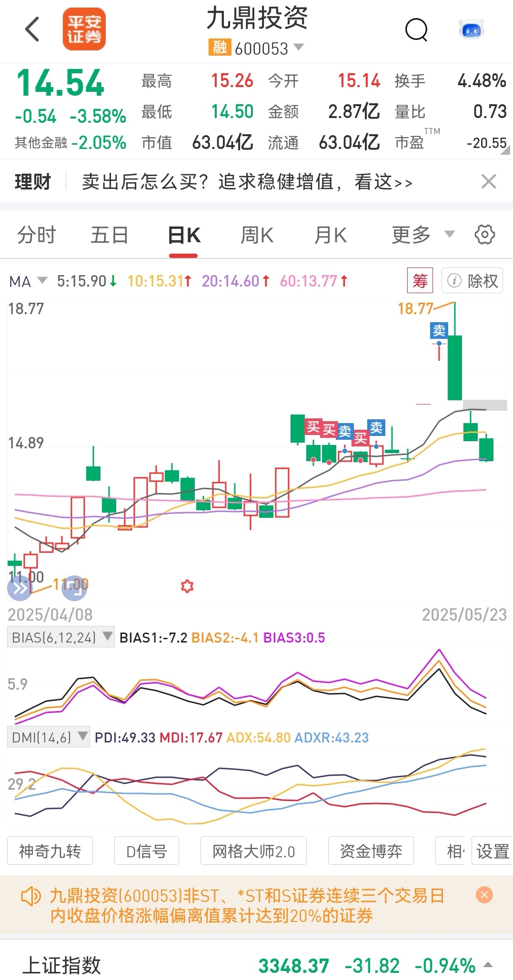Go back with the left arrow
Viewport: 513px width, 980px height.
[32, 29]
